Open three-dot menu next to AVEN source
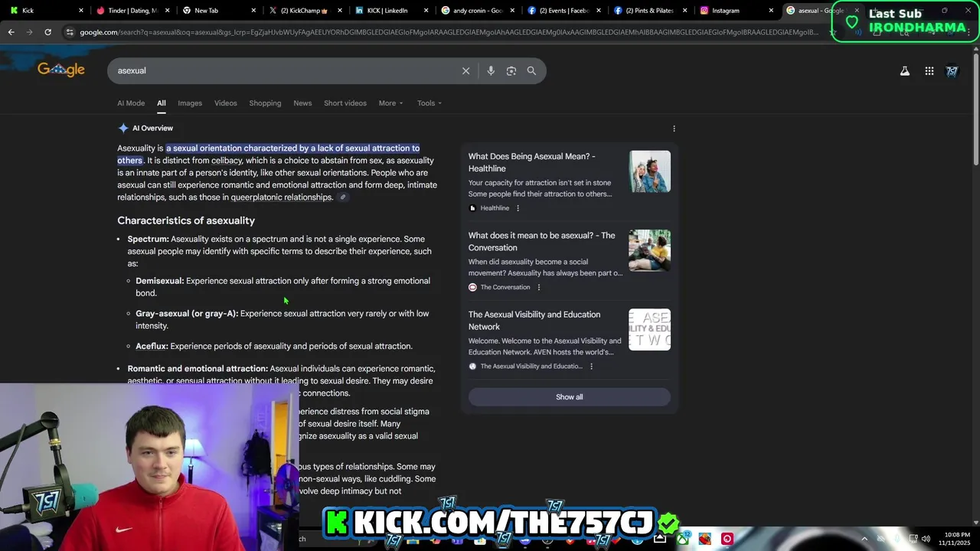The image size is (980, 551). coord(591,366)
